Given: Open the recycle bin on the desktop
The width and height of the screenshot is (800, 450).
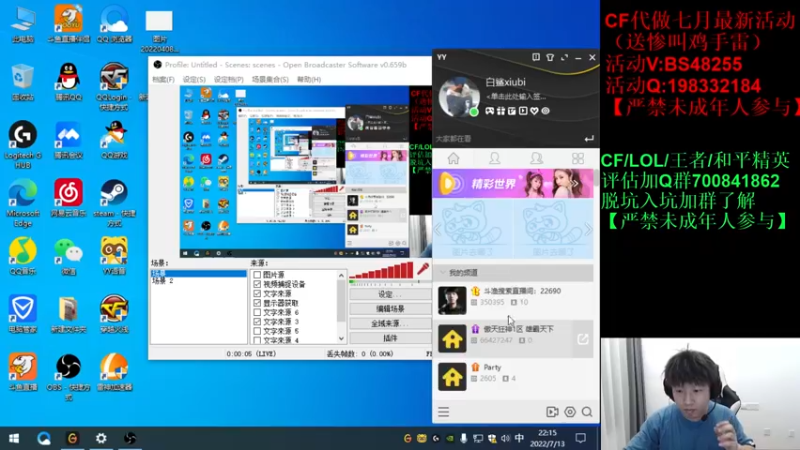Looking at the screenshot, I should (22, 80).
